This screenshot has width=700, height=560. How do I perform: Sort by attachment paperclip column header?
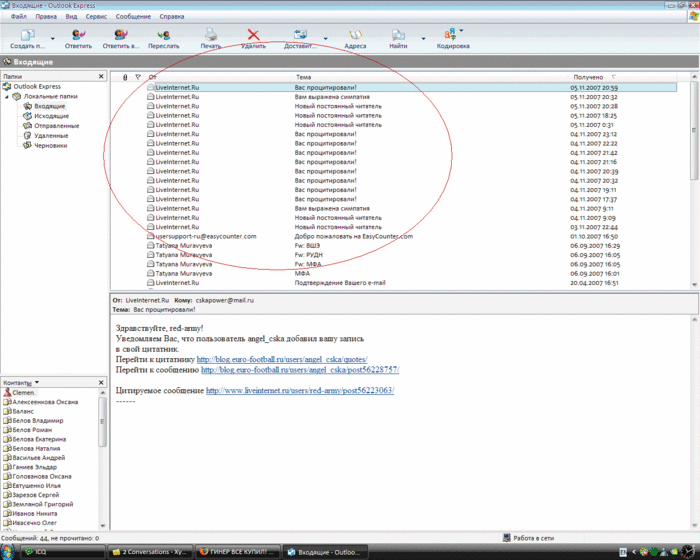[x=125, y=77]
